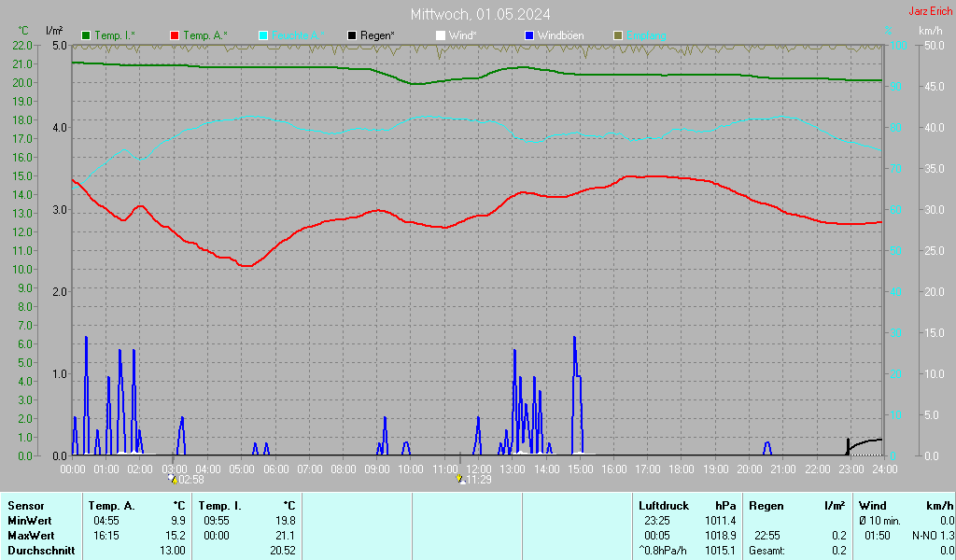Image resolution: width=956 pixels, height=560 pixels.
Task: Click the MaxWert row label
Action: [x=30, y=536]
